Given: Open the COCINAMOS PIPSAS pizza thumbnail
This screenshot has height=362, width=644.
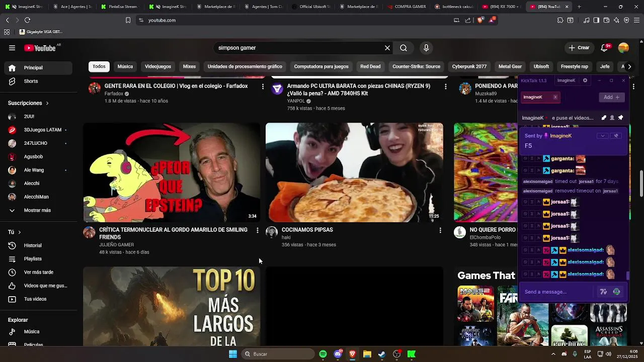Looking at the screenshot, I should click(x=354, y=172).
